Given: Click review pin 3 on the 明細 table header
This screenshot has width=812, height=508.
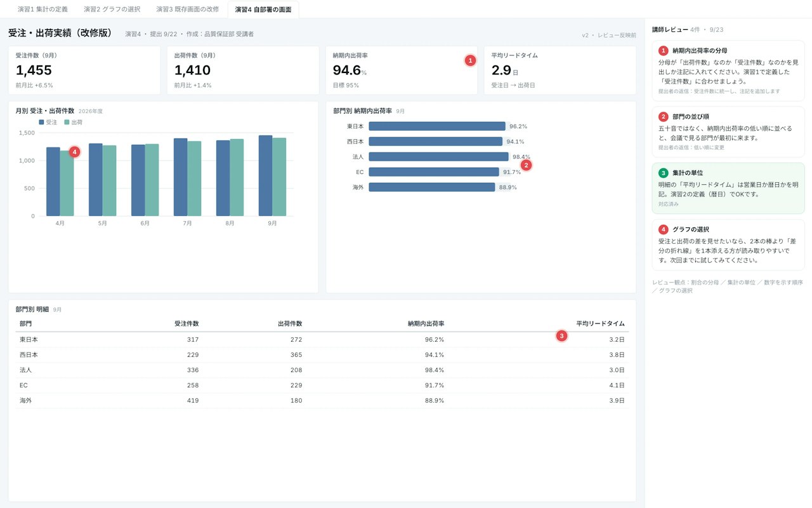Looking at the screenshot, I should (x=561, y=335).
